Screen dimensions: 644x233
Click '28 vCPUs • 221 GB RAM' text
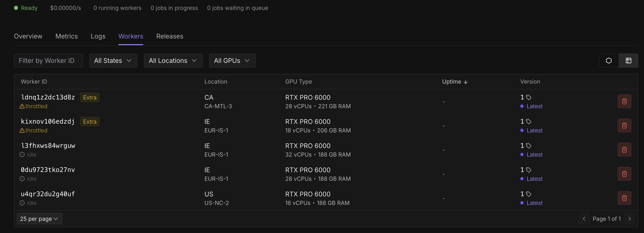pyautogui.click(x=318, y=106)
